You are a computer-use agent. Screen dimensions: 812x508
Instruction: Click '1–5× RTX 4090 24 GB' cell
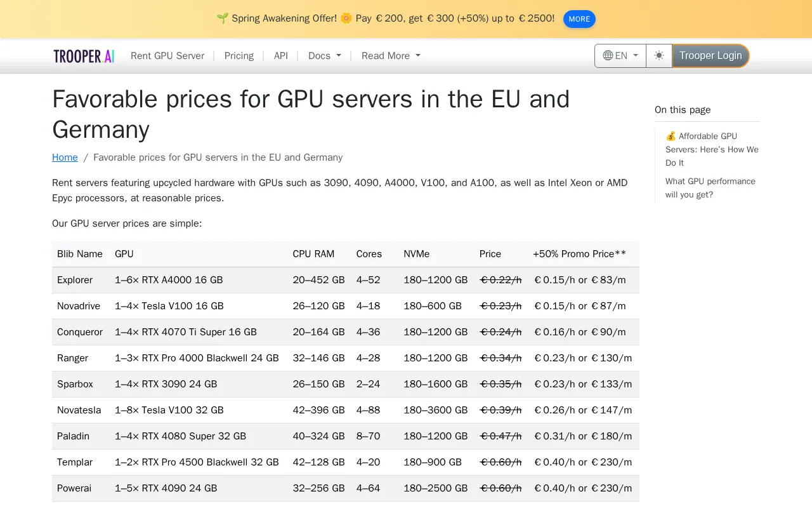(x=166, y=488)
